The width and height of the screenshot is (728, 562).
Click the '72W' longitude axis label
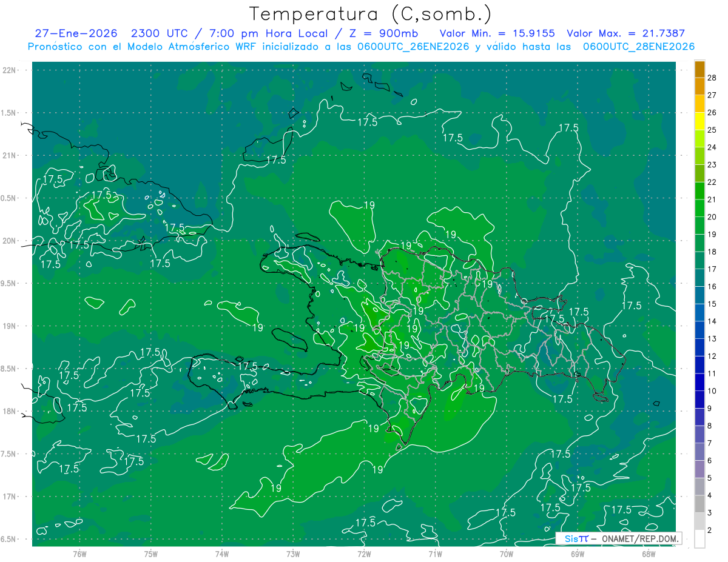[x=365, y=554]
